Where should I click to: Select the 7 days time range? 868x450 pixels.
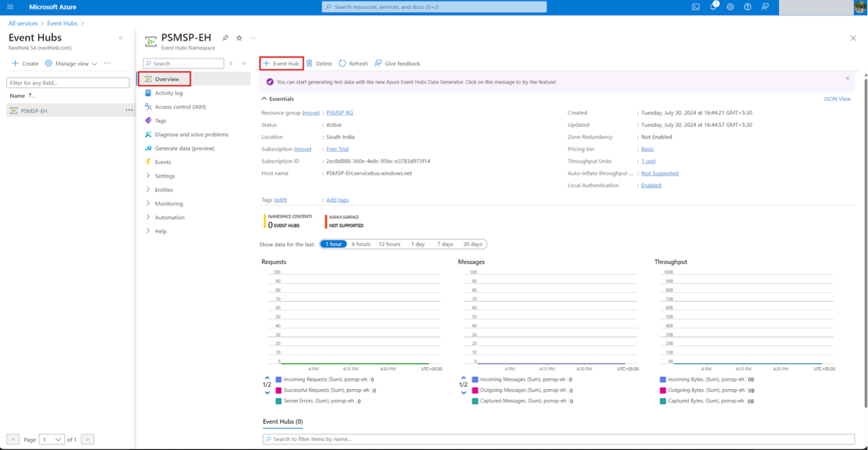click(445, 244)
